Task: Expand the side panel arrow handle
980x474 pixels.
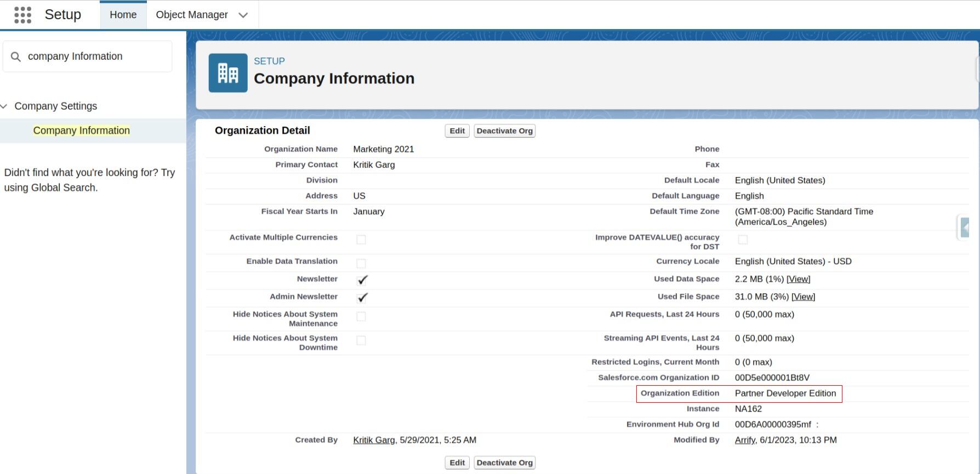Action: tap(965, 227)
